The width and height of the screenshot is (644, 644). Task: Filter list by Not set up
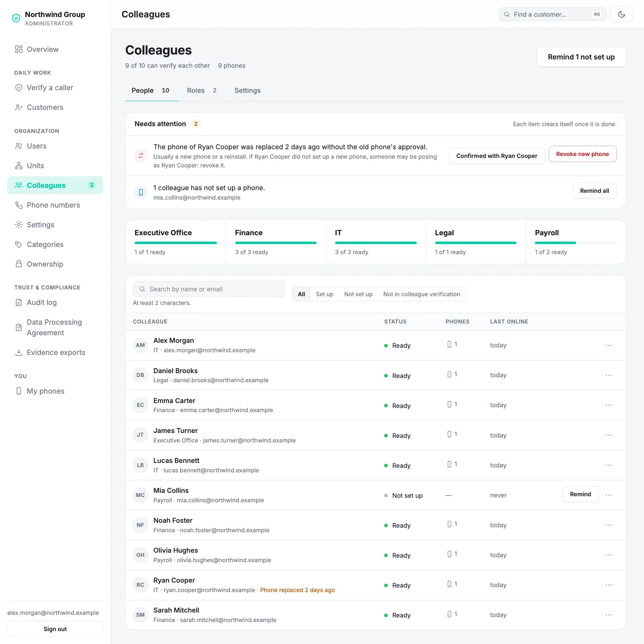(x=358, y=294)
